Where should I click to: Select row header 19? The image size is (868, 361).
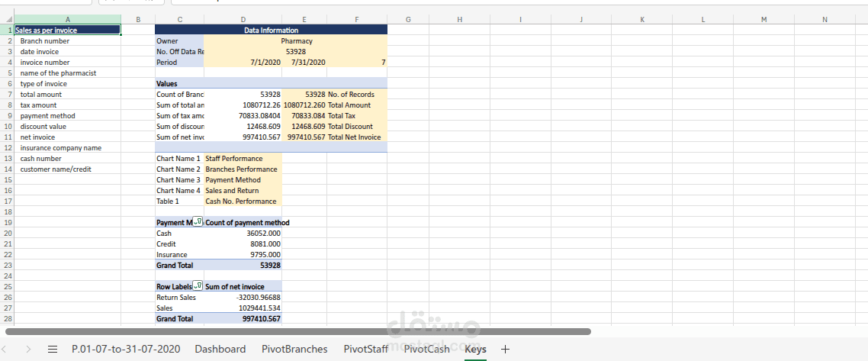(x=8, y=223)
